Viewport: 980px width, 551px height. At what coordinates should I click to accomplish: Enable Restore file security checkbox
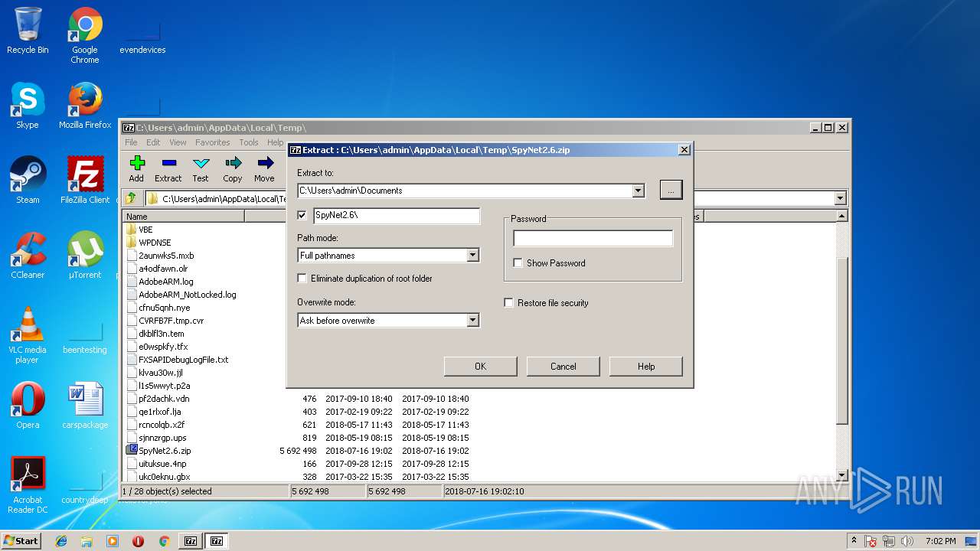508,303
